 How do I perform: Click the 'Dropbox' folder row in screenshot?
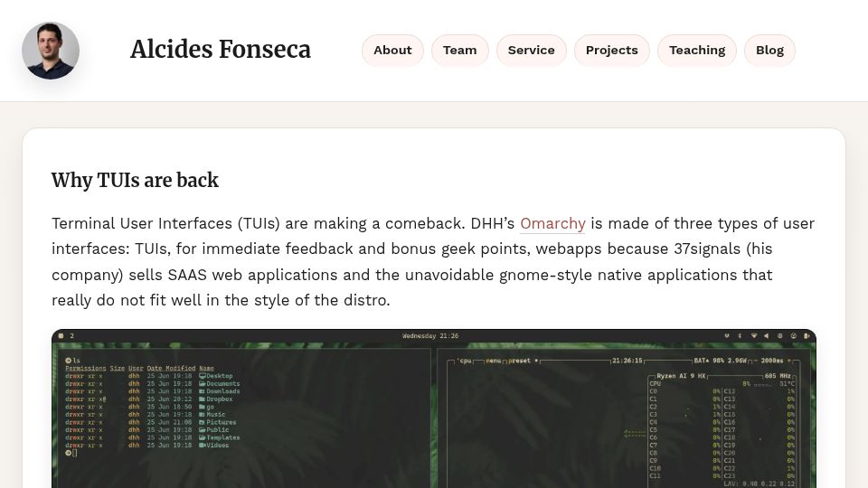pos(148,399)
